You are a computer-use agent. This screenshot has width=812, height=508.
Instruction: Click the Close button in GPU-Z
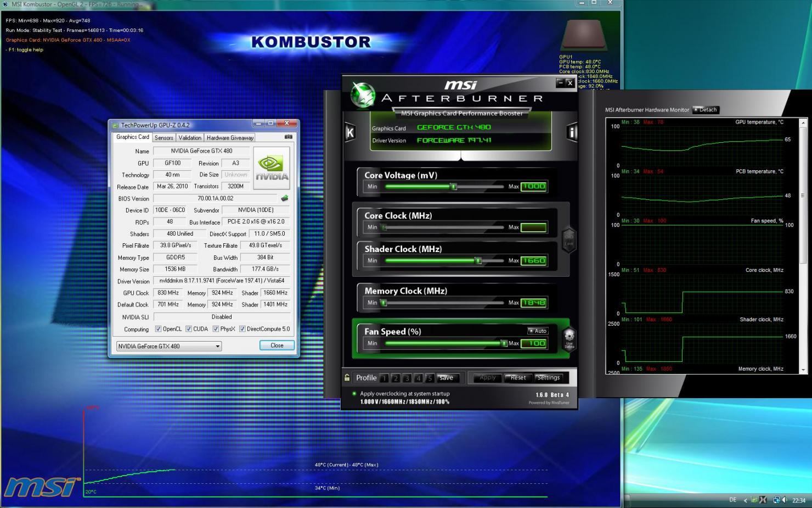[x=277, y=345]
